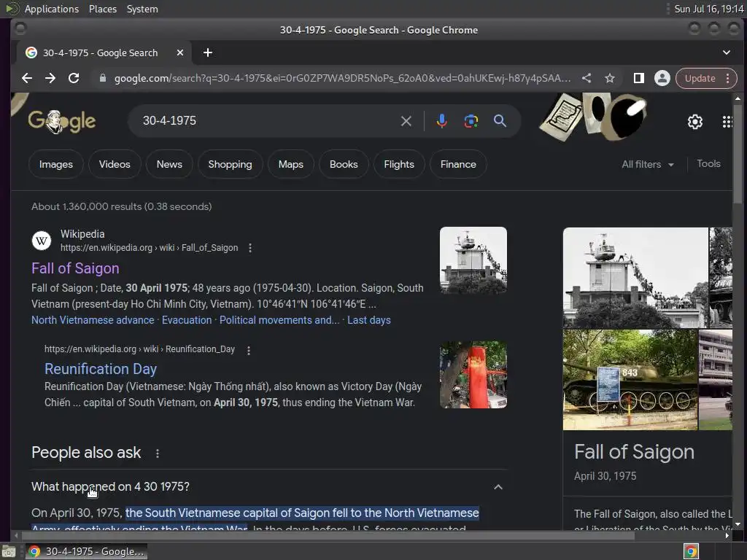Click the clock Sun Jul 16, 19:14

(709, 9)
